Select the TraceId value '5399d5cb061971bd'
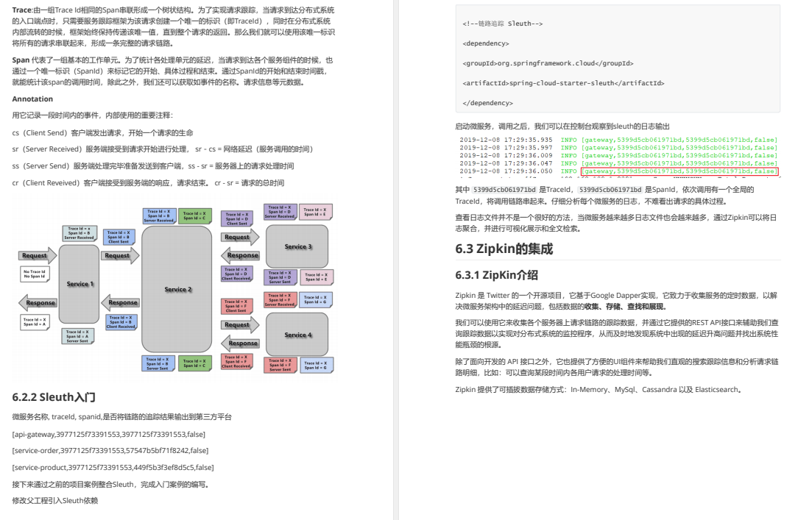This screenshot has height=520, width=812. pyautogui.click(x=504, y=190)
